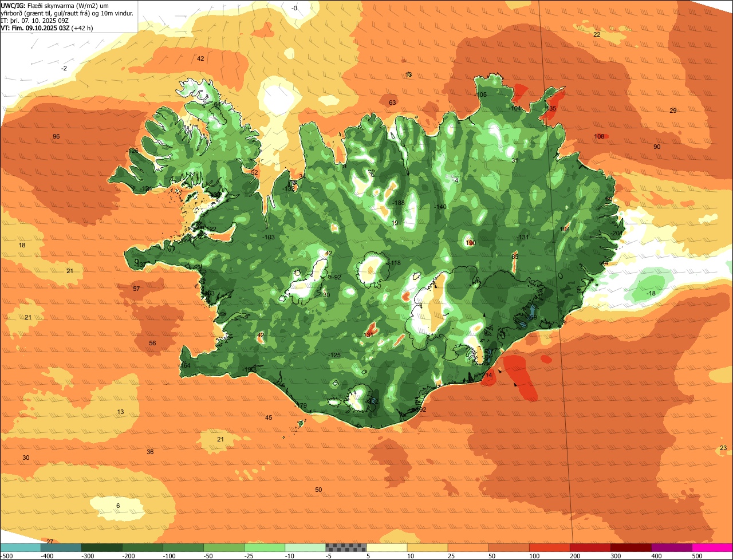Click the map value -103 in west Iceland
733x560 pixels.
tap(269, 237)
